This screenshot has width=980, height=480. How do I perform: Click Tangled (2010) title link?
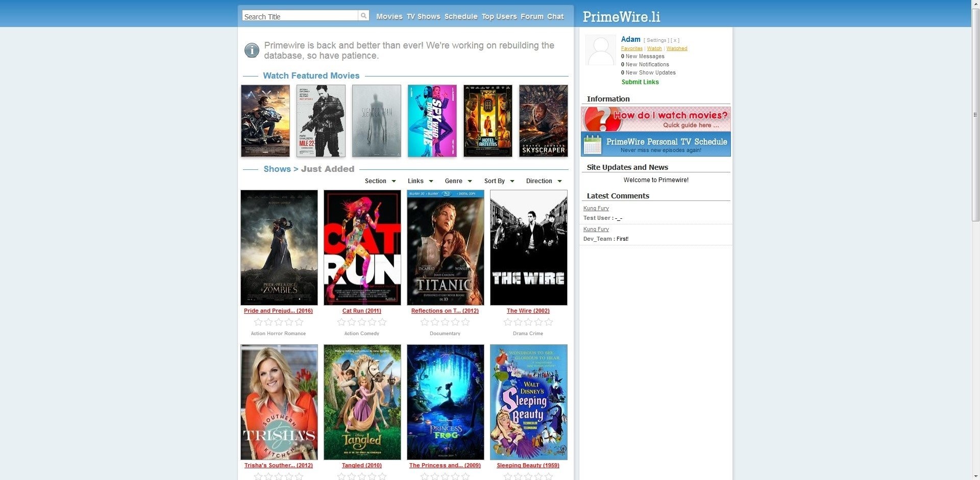361,465
